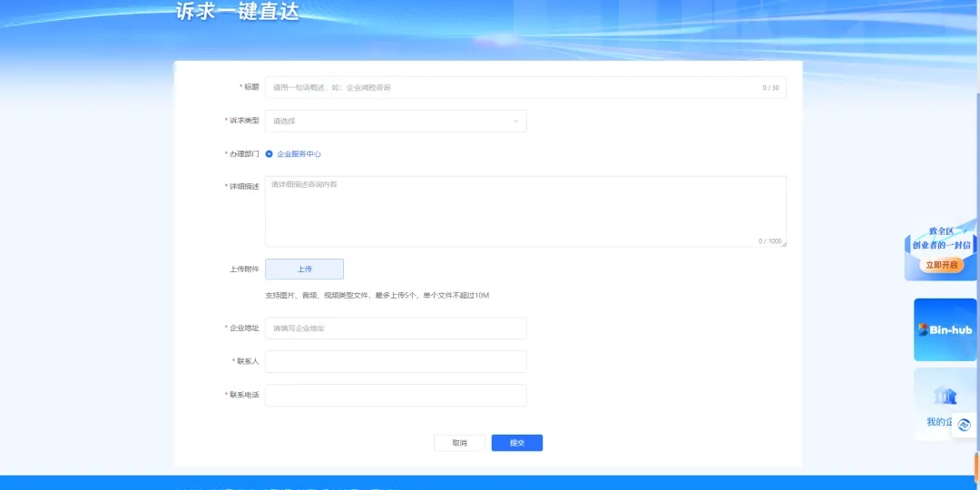This screenshot has width=980, height=490.
Task: Expand the 诉求类型 dropdown
Action: 395,121
